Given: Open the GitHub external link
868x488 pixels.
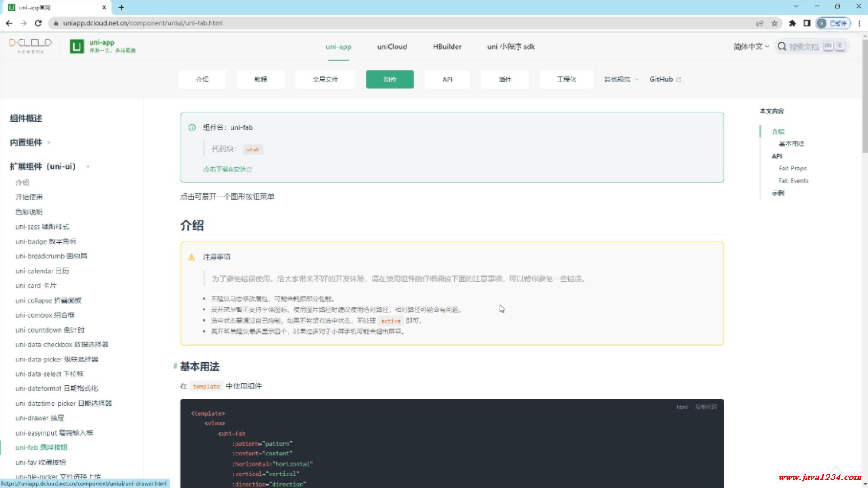Looking at the screenshot, I should point(665,79).
